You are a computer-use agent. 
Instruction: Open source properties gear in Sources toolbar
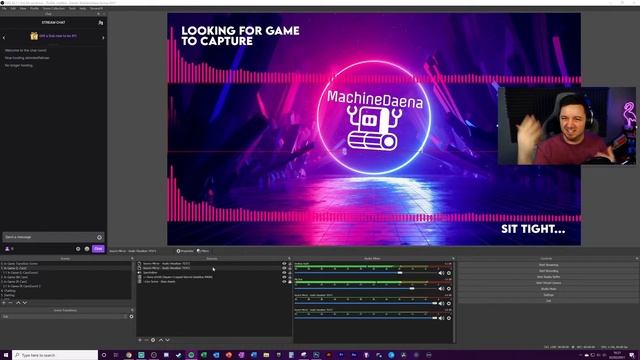tap(153, 340)
